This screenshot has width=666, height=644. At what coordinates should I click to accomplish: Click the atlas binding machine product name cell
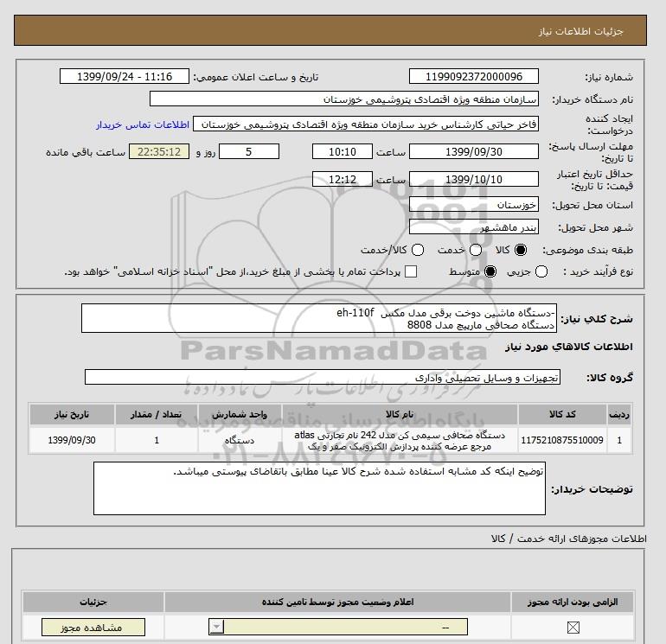[400, 440]
